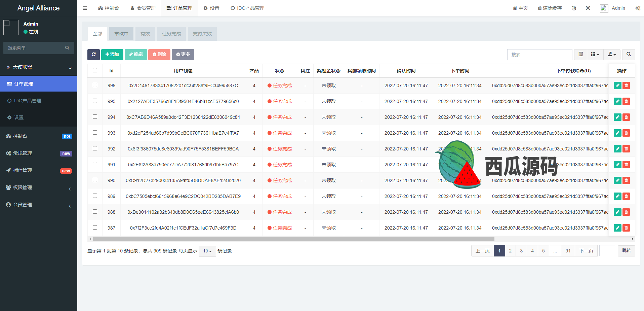The image size is (644, 311).
Task: Click the 删除 delete toolbar button
Action: point(159,55)
